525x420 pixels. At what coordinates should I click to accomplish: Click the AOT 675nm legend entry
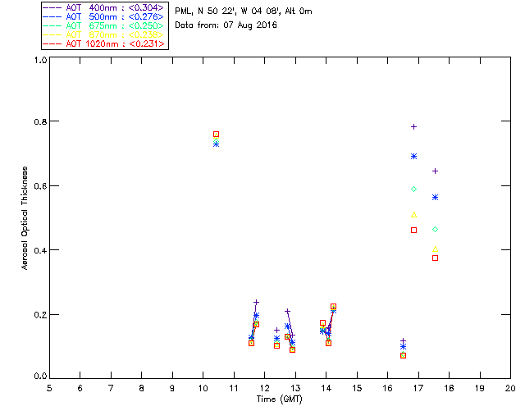pos(103,25)
